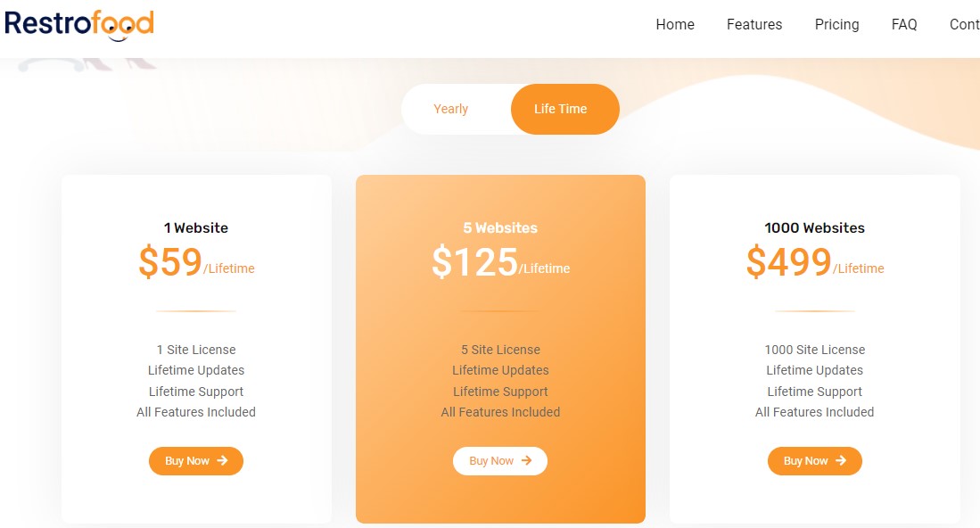Select the Life Time pricing option
This screenshot has height=528, width=980.
[x=561, y=109]
